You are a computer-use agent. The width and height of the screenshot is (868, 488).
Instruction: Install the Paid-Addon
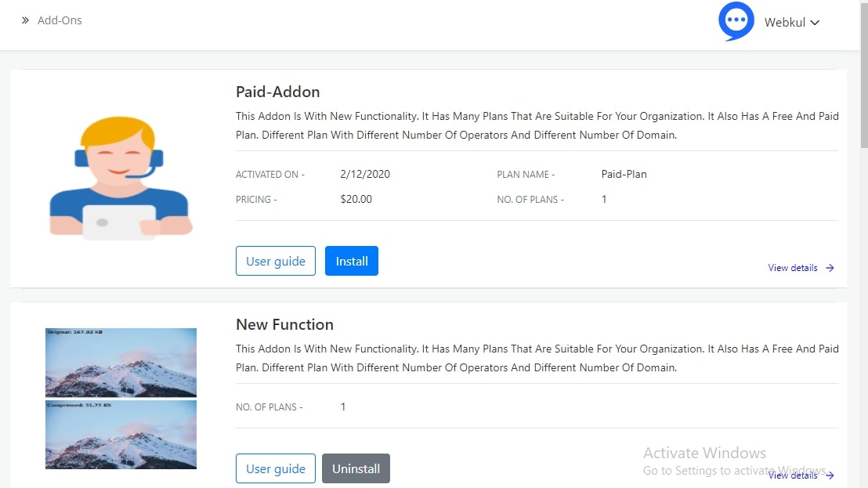pos(351,262)
